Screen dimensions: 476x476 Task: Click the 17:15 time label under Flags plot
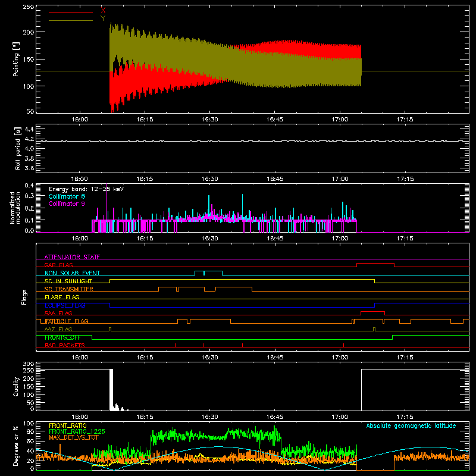(x=405, y=358)
